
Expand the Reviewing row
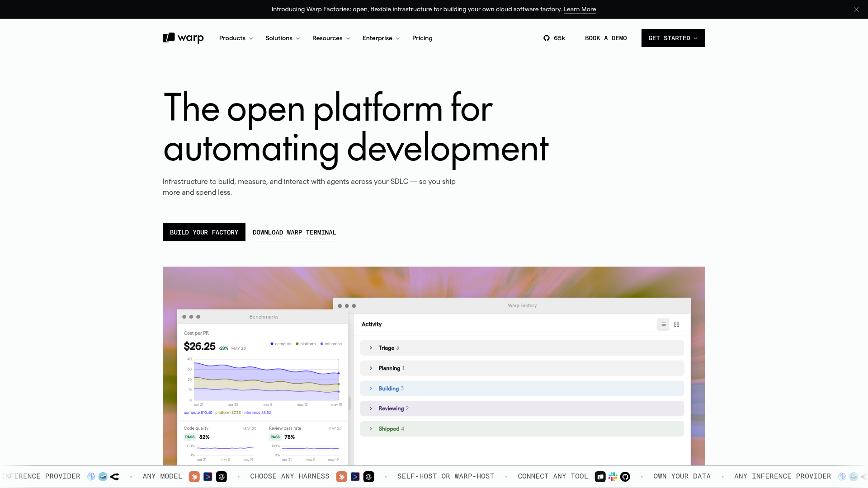(522, 408)
